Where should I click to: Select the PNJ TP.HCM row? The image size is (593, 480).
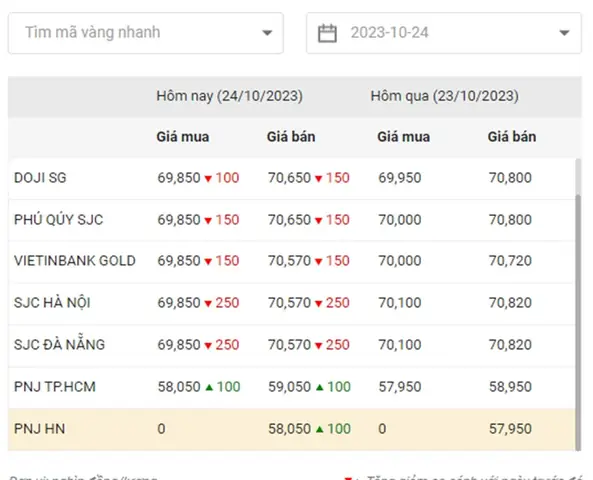coord(292,387)
